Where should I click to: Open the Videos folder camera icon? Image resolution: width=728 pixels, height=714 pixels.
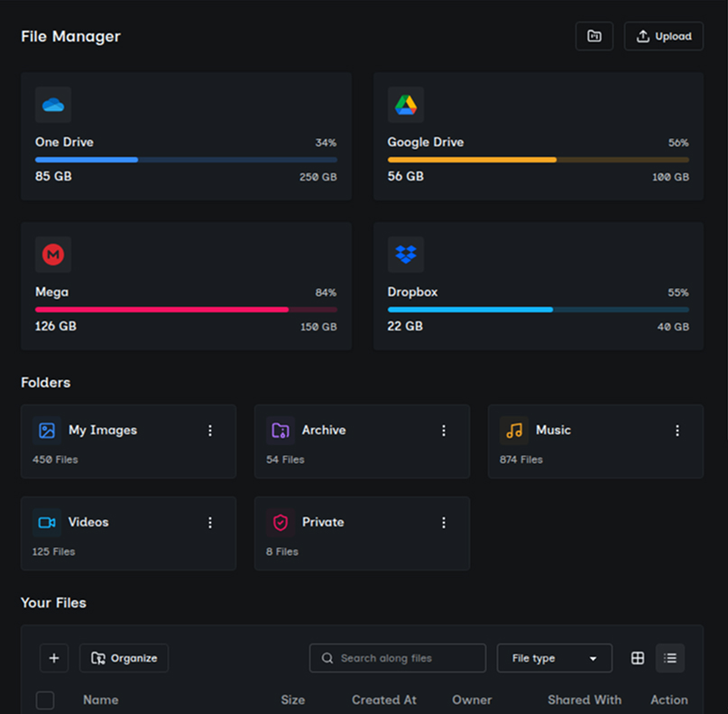click(x=47, y=523)
